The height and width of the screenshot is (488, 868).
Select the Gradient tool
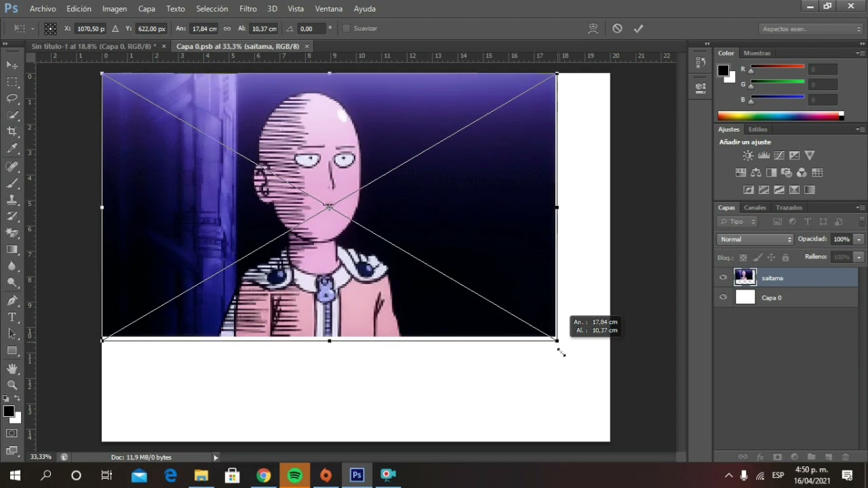coord(12,249)
